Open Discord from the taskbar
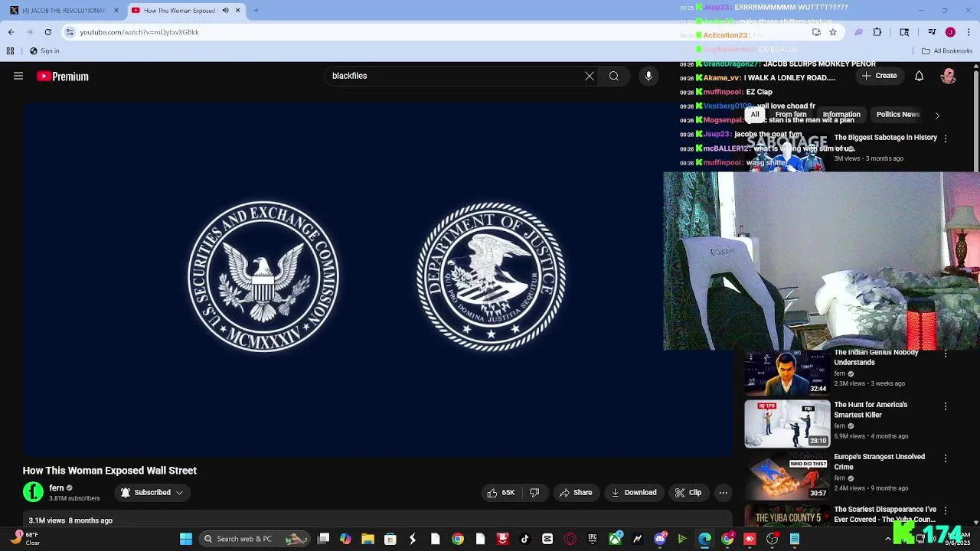The height and width of the screenshot is (551, 980). tap(660, 539)
